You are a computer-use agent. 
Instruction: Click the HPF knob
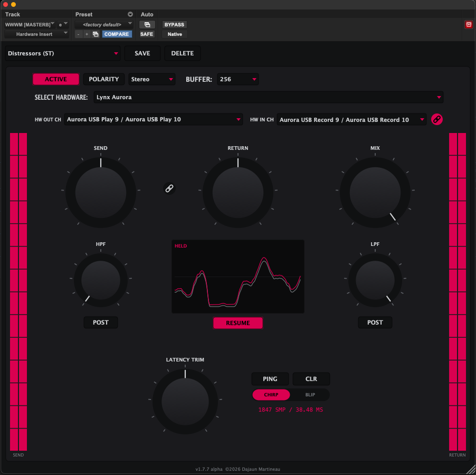[100, 280]
